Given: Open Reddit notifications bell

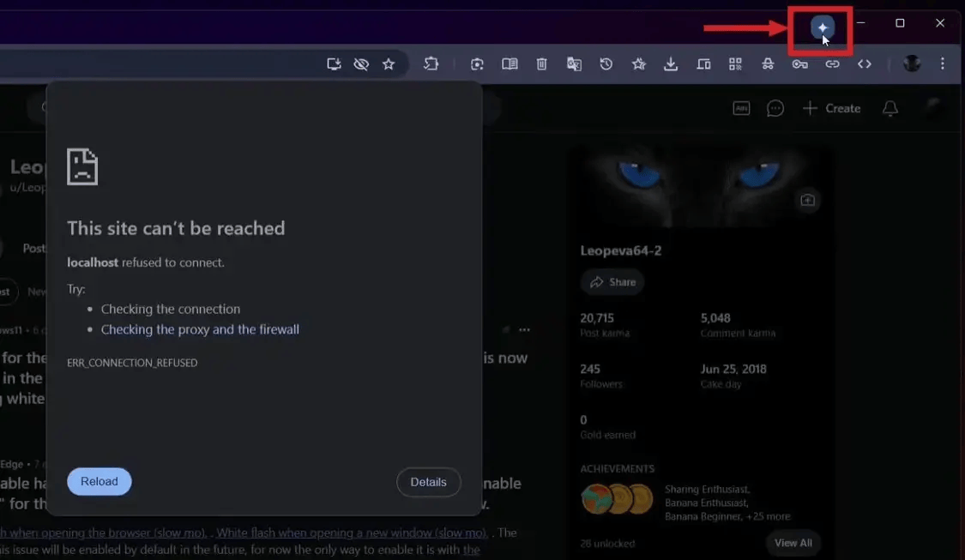Looking at the screenshot, I should pyautogui.click(x=890, y=108).
